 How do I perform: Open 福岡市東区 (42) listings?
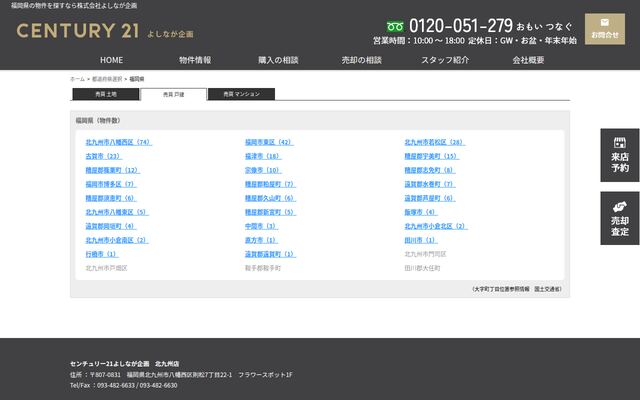269,142
